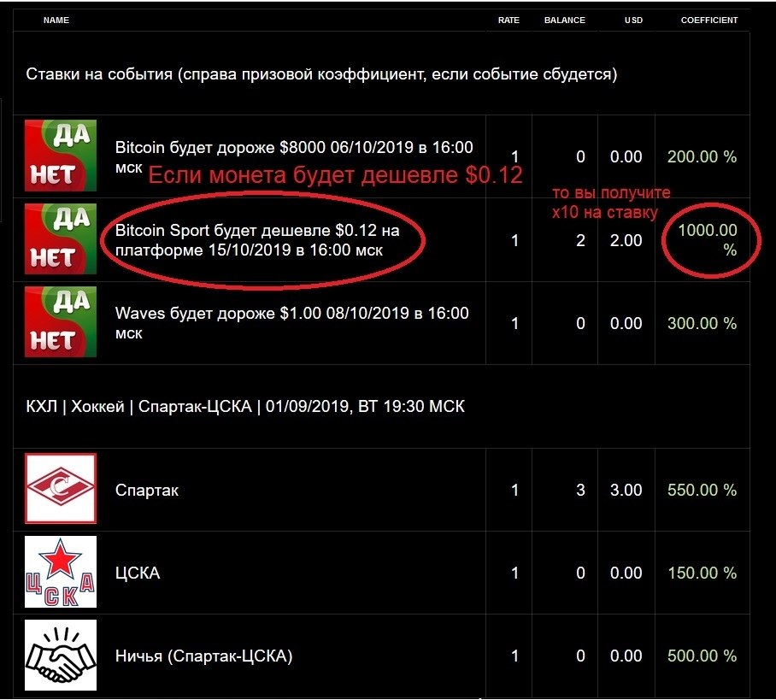Click the 3.00 USD value for Спартак

[x=626, y=490]
